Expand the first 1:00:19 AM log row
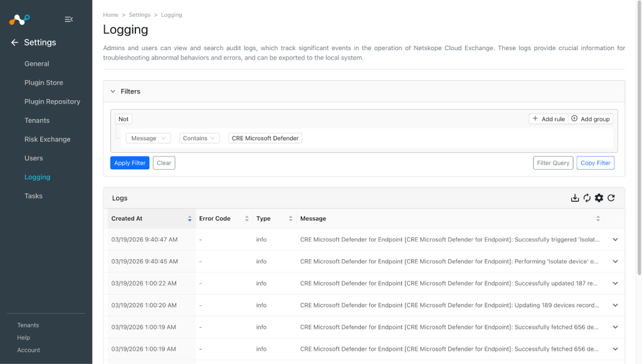 616,327
